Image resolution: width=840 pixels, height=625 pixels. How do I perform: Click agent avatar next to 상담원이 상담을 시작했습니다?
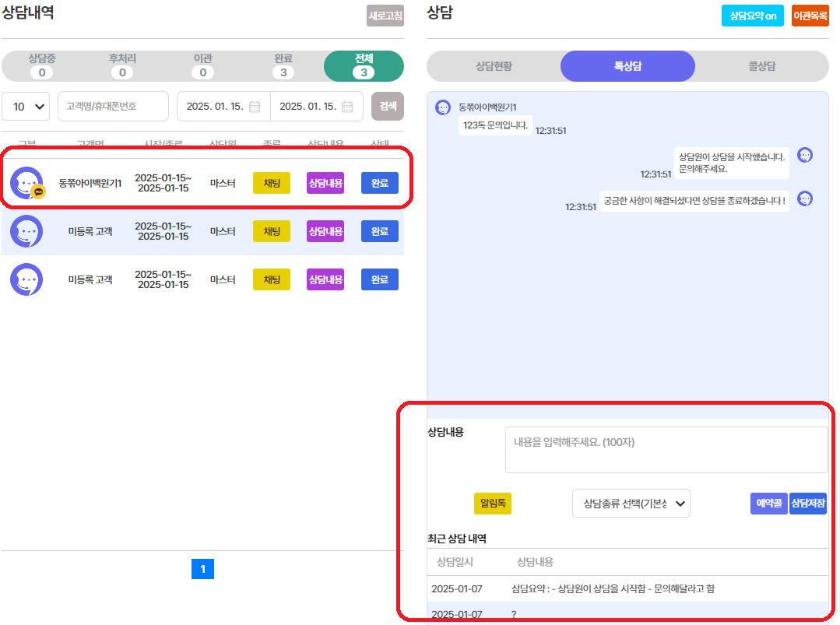pos(805,155)
